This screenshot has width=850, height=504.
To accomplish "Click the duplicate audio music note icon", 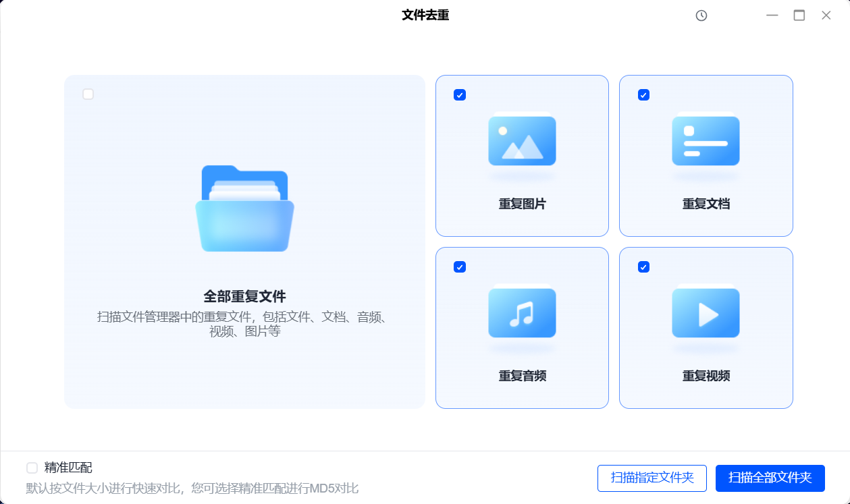I will (x=522, y=312).
